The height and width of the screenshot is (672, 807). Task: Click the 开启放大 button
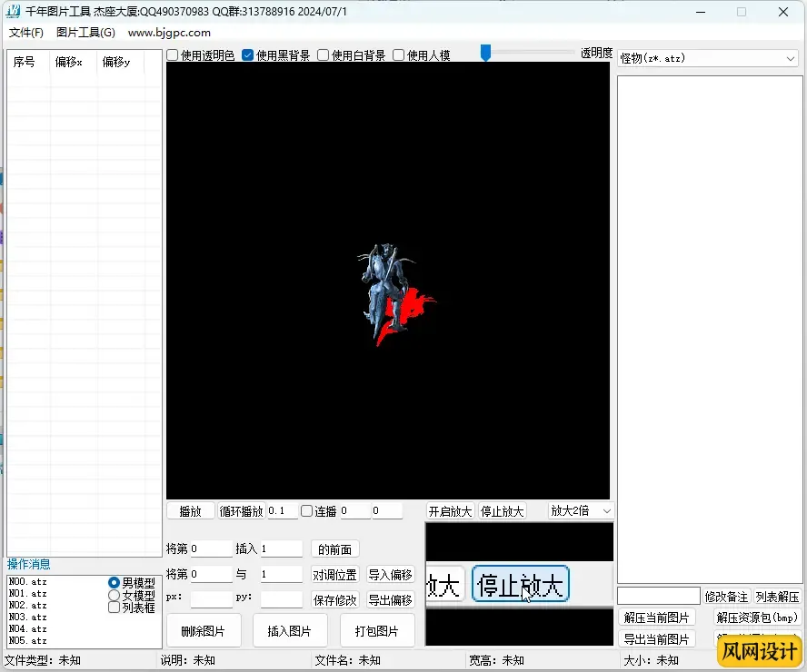450,511
